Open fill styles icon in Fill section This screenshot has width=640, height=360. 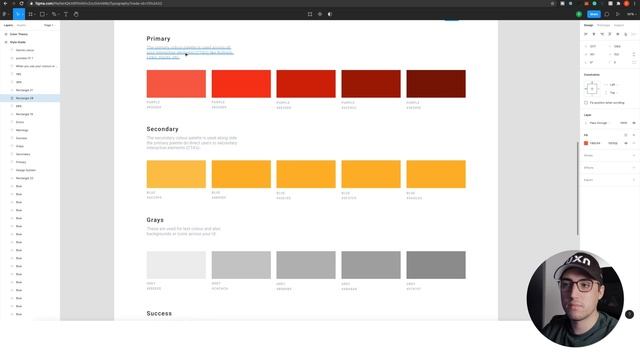(x=626, y=135)
